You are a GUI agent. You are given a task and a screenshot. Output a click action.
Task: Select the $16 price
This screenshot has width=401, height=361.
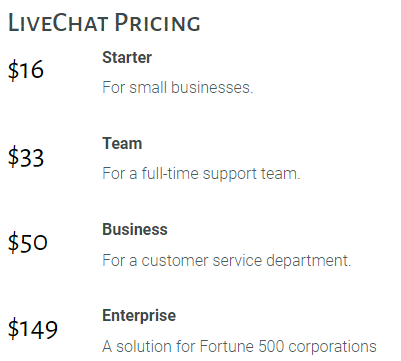(26, 70)
